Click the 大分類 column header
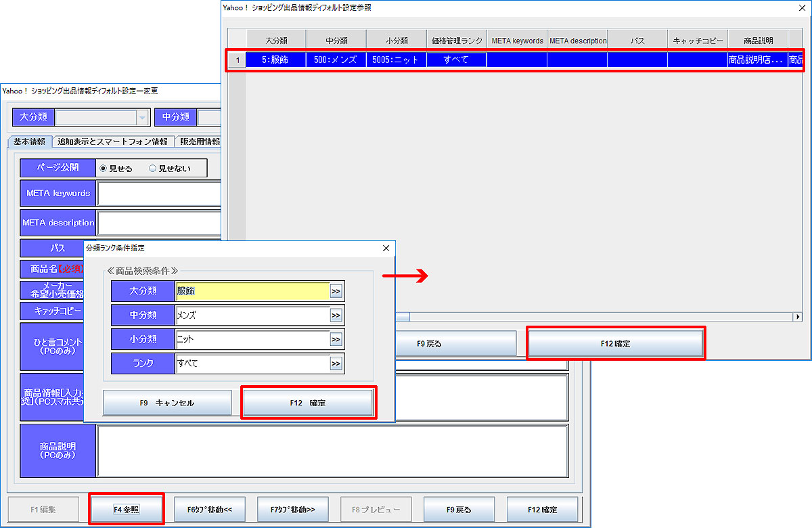The image size is (812, 528). pos(275,41)
